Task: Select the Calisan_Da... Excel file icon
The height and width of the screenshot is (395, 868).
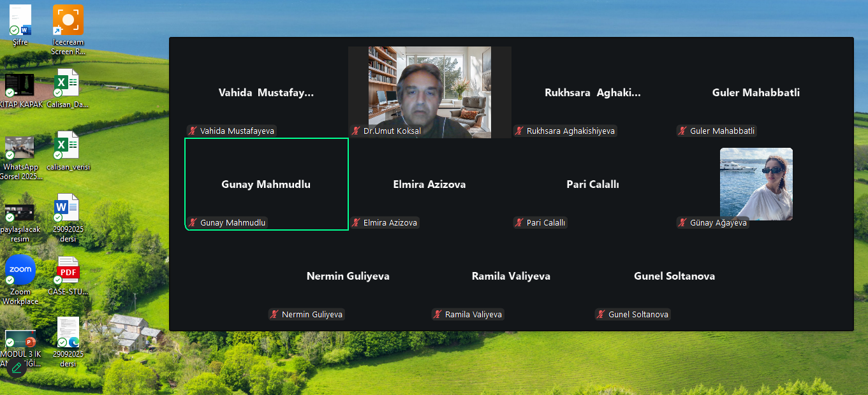Action: pyautogui.click(x=68, y=89)
